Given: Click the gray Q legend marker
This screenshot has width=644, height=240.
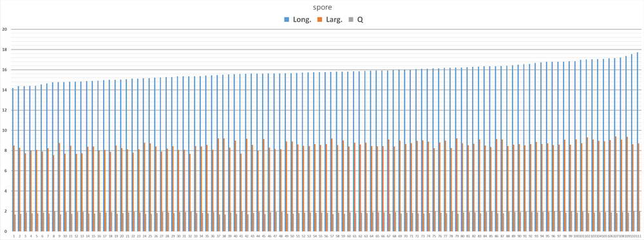Looking at the screenshot, I should coord(352,19).
